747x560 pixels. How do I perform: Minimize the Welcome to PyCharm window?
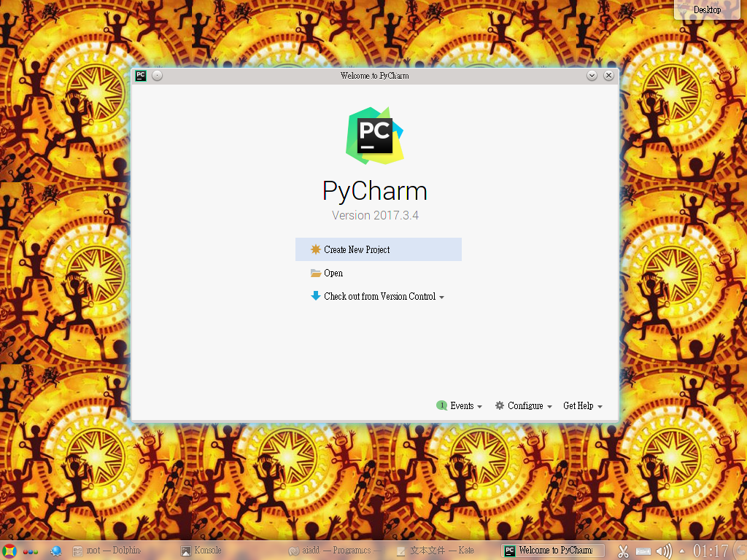tap(592, 75)
